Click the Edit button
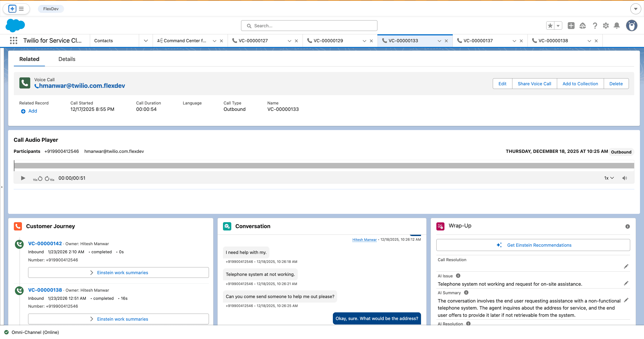This screenshot has width=644, height=339. (503, 84)
